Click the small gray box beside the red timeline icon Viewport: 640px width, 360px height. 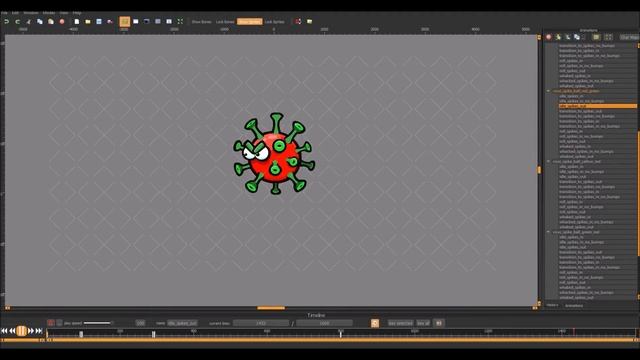pos(59,323)
